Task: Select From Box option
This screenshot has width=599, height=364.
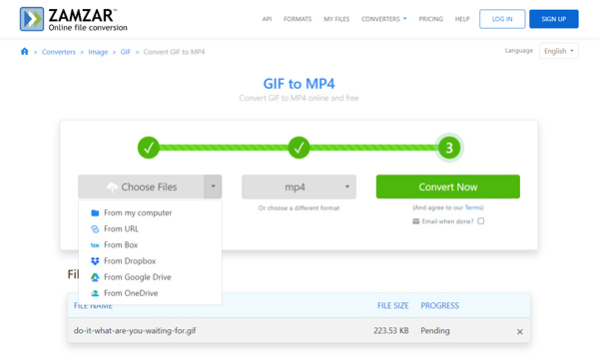Action: click(x=150, y=245)
